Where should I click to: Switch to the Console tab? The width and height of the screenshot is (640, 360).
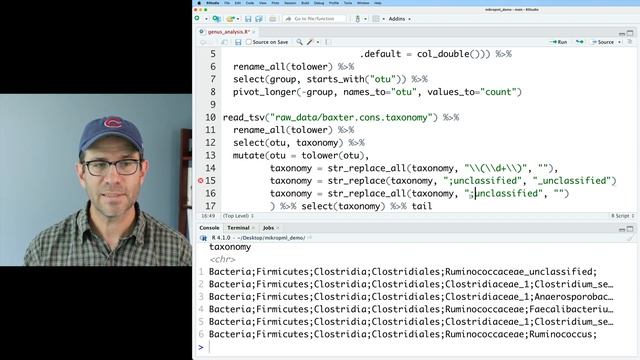[209, 228]
